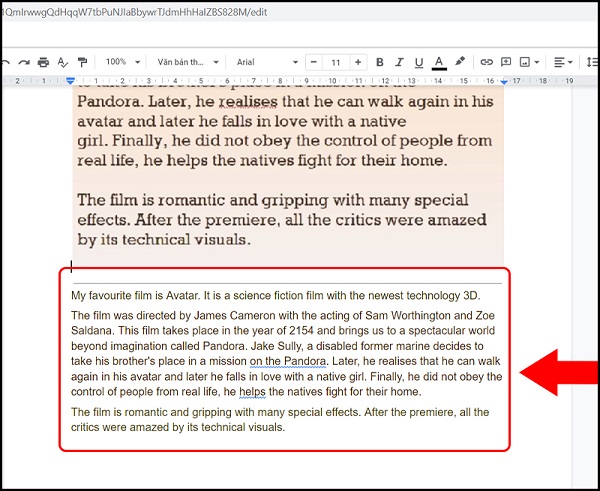Open the text alignment options dropdown
This screenshot has width=600, height=491.
tap(564, 62)
